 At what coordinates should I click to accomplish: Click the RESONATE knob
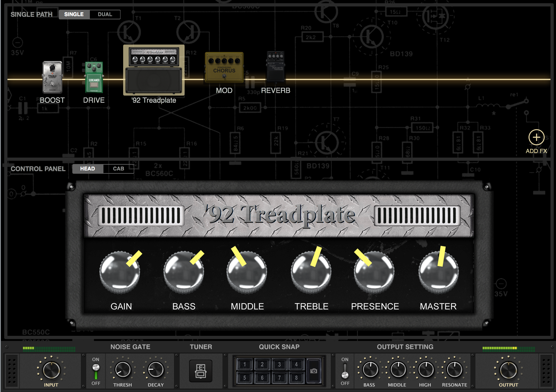coord(454,370)
